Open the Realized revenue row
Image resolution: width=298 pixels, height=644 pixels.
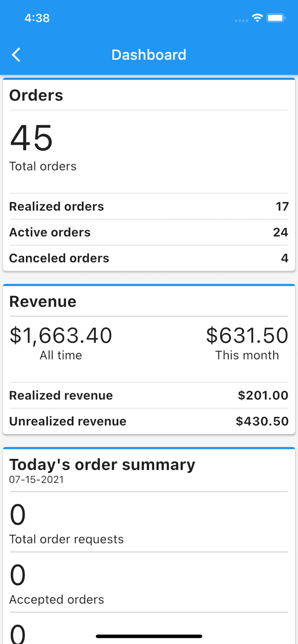(149, 395)
